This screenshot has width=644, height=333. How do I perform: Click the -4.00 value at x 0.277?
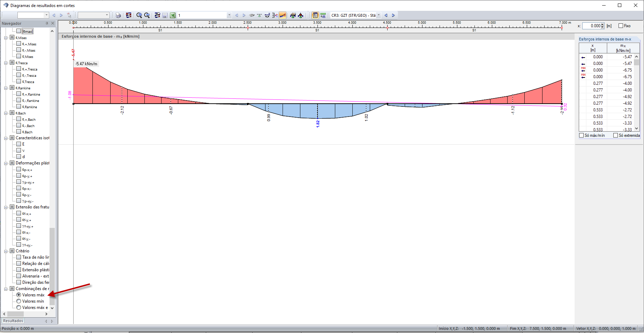coord(627,83)
